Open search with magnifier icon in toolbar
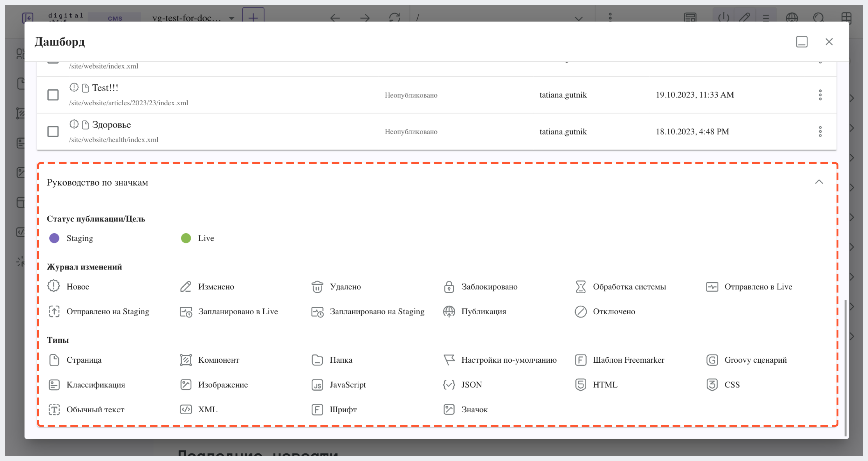Screen dimensions: 868x461 pos(818,17)
